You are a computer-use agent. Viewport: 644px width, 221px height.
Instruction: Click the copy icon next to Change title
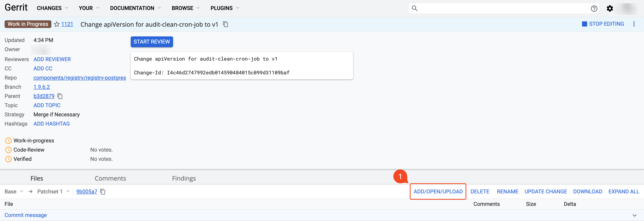(226, 24)
